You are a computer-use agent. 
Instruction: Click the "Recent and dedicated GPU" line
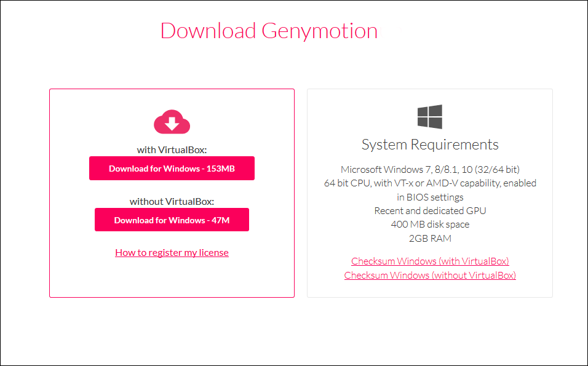[x=429, y=210]
